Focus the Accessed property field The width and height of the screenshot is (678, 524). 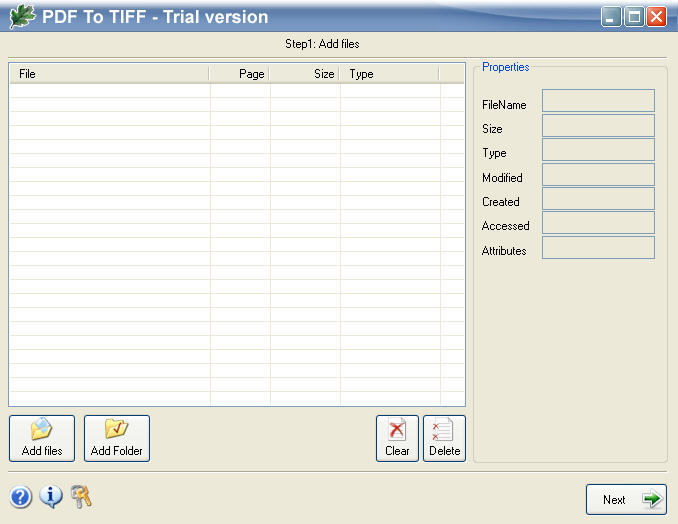[598, 223]
